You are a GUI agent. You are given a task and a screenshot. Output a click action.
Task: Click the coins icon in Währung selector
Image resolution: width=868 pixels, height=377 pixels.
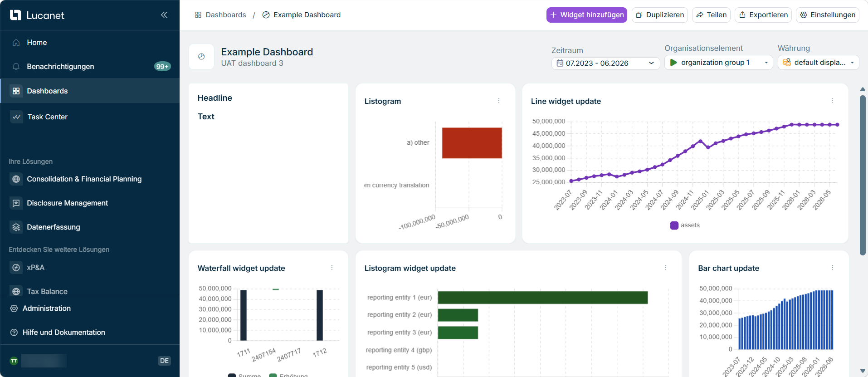[787, 62]
